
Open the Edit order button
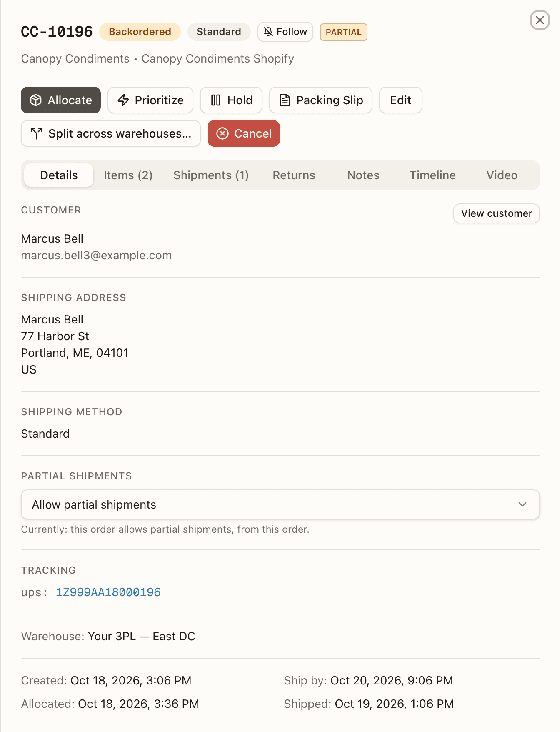point(401,100)
